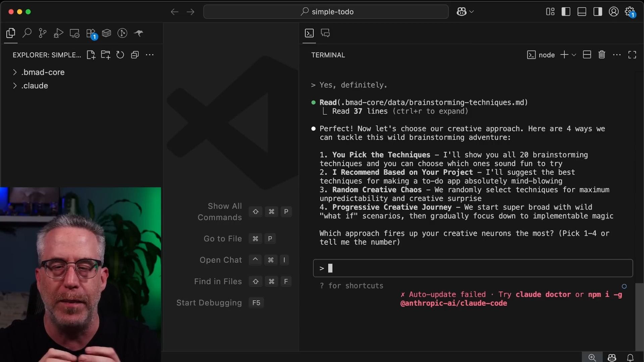Click the New File icon in Explorer
644x362 pixels.
pos(91,55)
